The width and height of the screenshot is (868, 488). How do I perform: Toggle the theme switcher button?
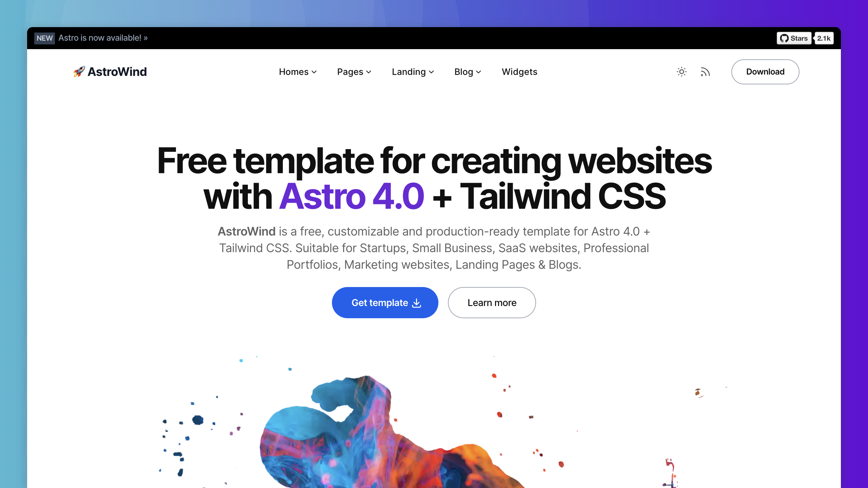(x=682, y=72)
